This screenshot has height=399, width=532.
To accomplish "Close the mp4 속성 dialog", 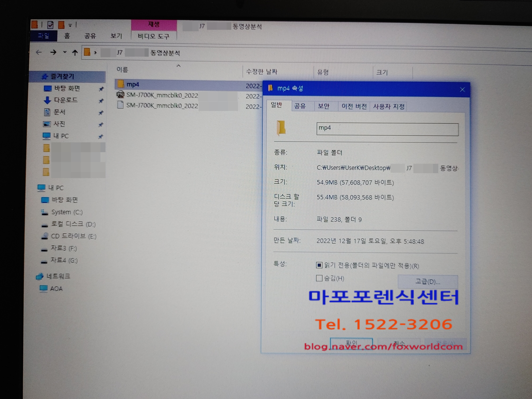I will pos(462,90).
